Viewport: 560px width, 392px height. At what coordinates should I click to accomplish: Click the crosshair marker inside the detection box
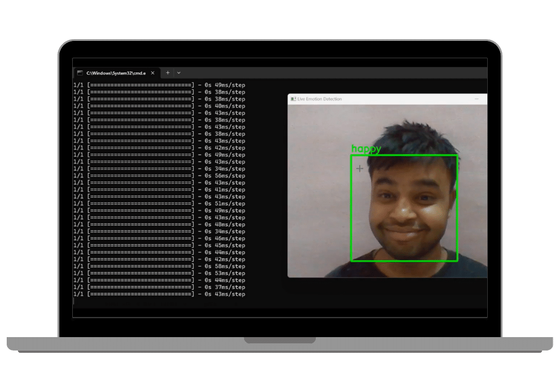coord(359,168)
